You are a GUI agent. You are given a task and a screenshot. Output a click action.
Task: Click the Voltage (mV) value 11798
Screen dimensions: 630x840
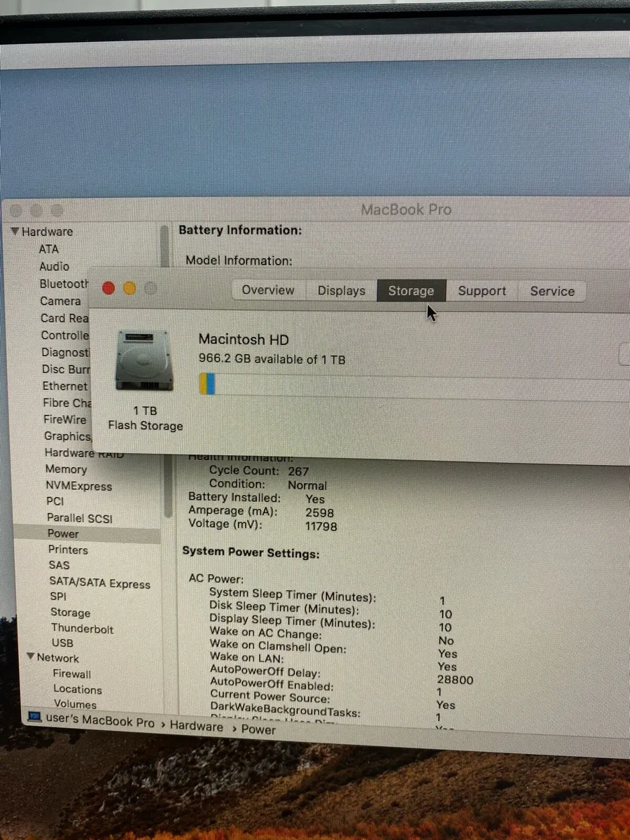pyautogui.click(x=321, y=526)
